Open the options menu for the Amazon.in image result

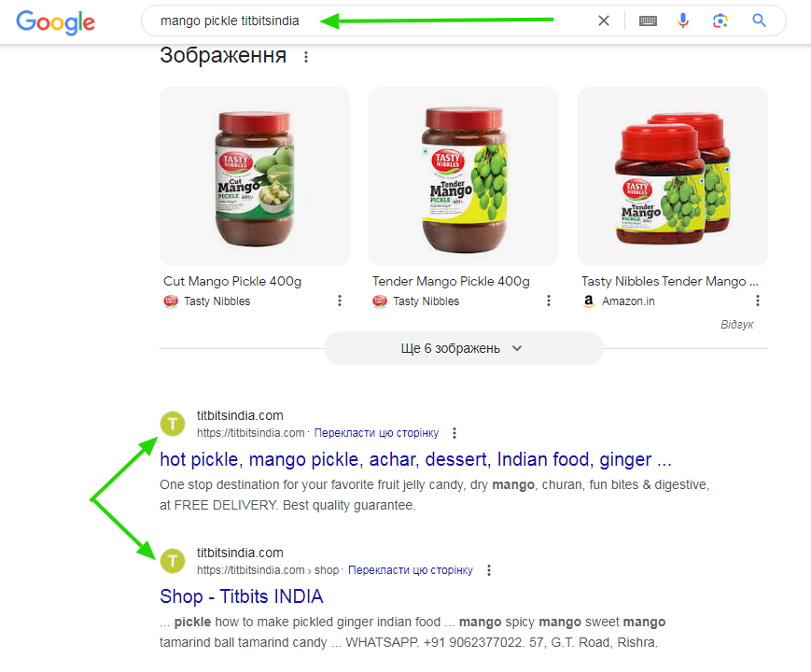(757, 301)
